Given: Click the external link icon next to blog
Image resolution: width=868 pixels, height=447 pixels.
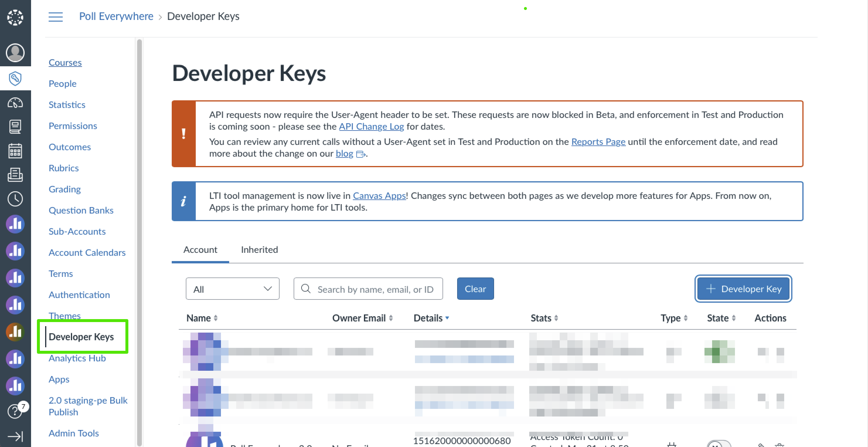Looking at the screenshot, I should click(360, 154).
